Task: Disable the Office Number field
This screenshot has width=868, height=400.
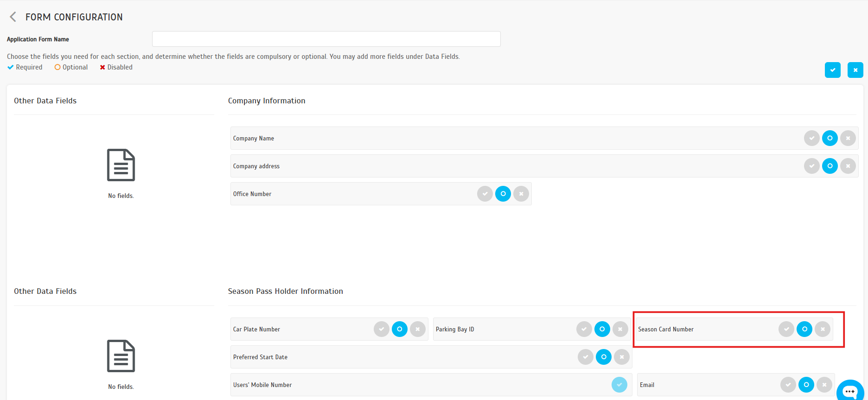Action: click(521, 194)
